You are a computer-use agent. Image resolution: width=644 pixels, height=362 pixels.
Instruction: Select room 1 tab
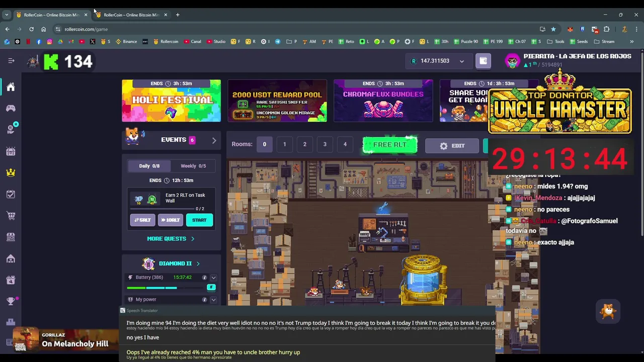point(284,144)
